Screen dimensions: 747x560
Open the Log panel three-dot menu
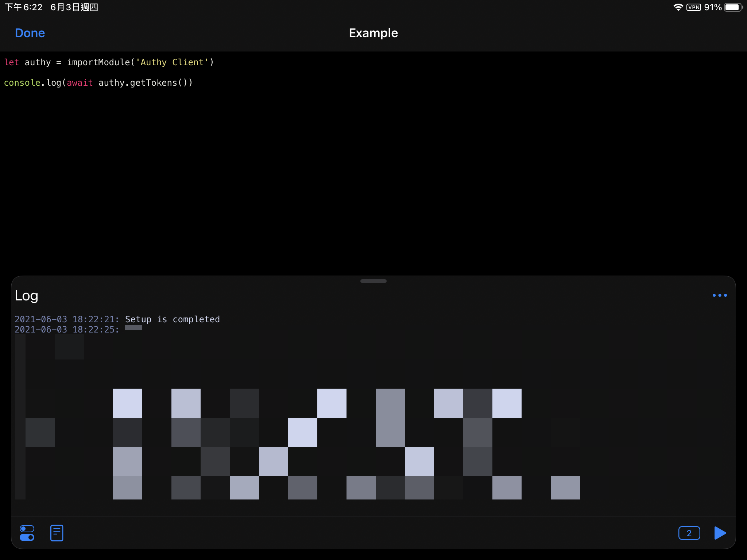720,295
